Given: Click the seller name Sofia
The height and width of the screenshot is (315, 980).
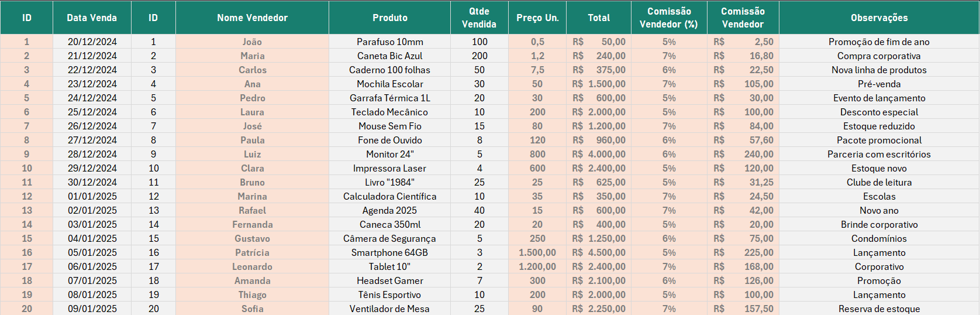Looking at the screenshot, I should point(252,309).
